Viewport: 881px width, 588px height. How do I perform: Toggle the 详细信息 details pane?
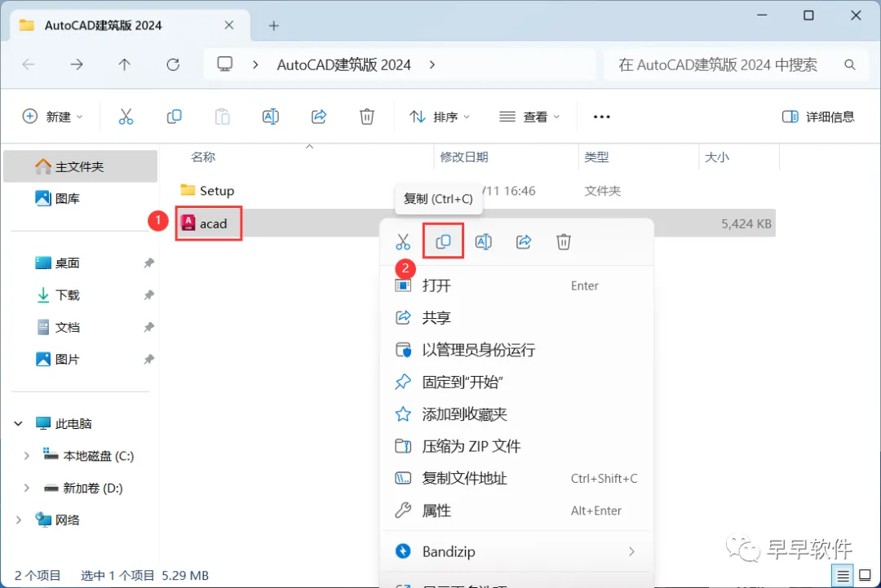click(818, 117)
